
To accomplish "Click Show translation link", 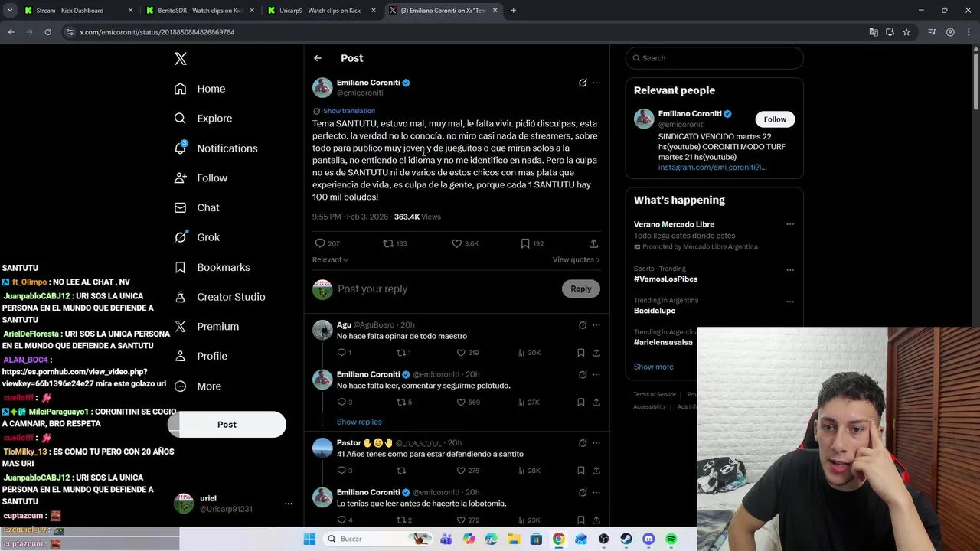I will click(348, 111).
